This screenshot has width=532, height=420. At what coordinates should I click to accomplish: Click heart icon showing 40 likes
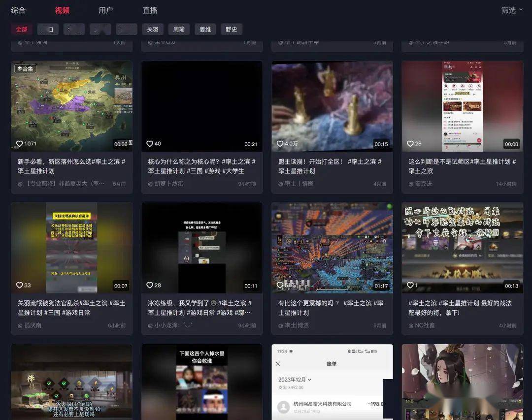[150, 144]
